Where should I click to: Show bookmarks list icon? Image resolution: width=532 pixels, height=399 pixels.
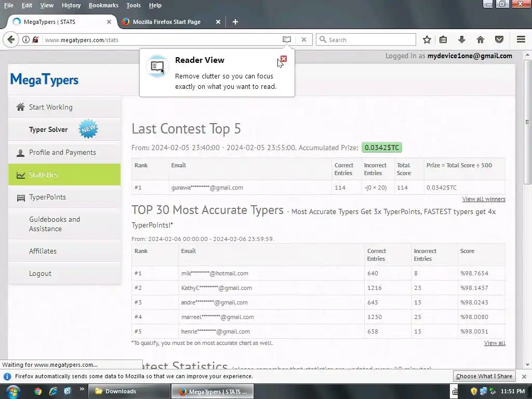pyautogui.click(x=443, y=39)
